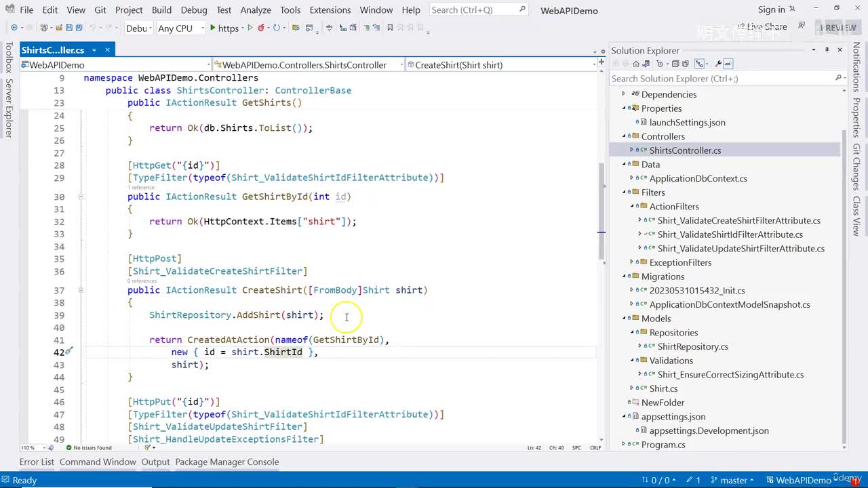The width and height of the screenshot is (868, 488).
Task: Switch to the Error List tab
Action: (37, 462)
